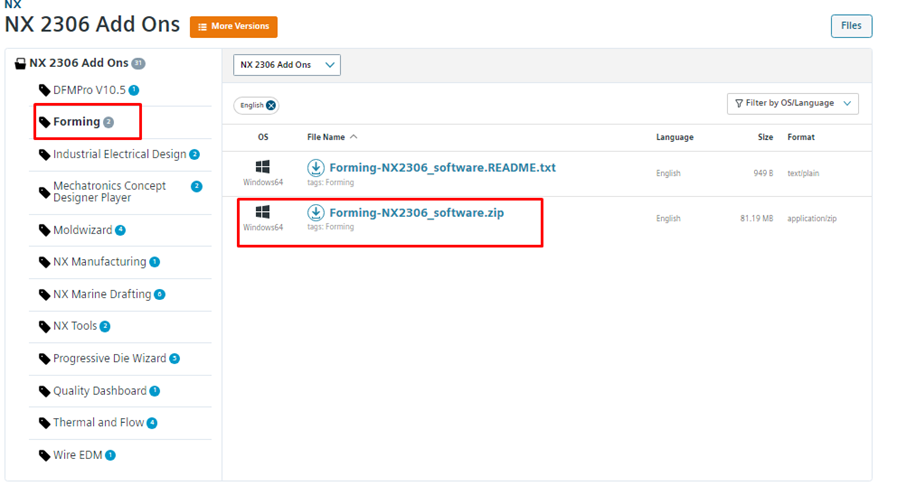897x495 pixels.
Task: Remove the English filter chip
Action: 271,105
